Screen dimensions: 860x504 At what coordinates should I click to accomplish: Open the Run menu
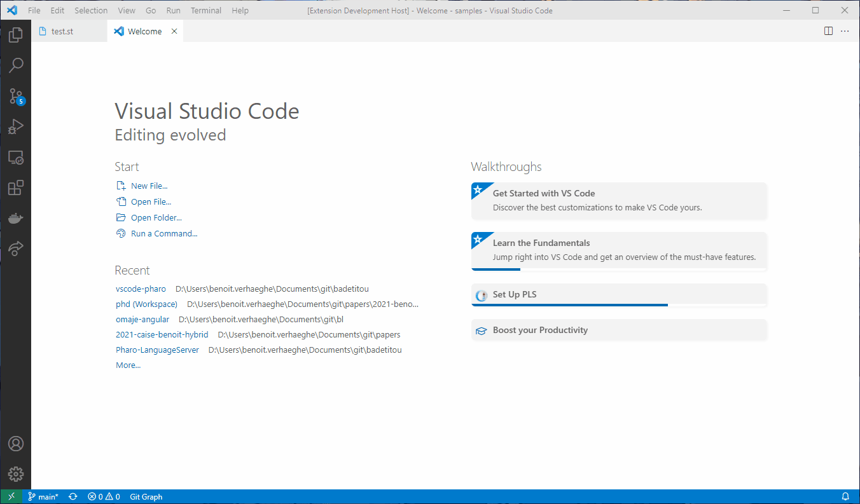pyautogui.click(x=173, y=11)
